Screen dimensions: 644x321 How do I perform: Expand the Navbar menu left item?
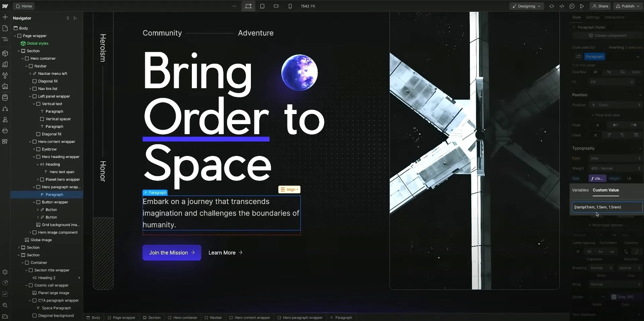coord(30,73)
